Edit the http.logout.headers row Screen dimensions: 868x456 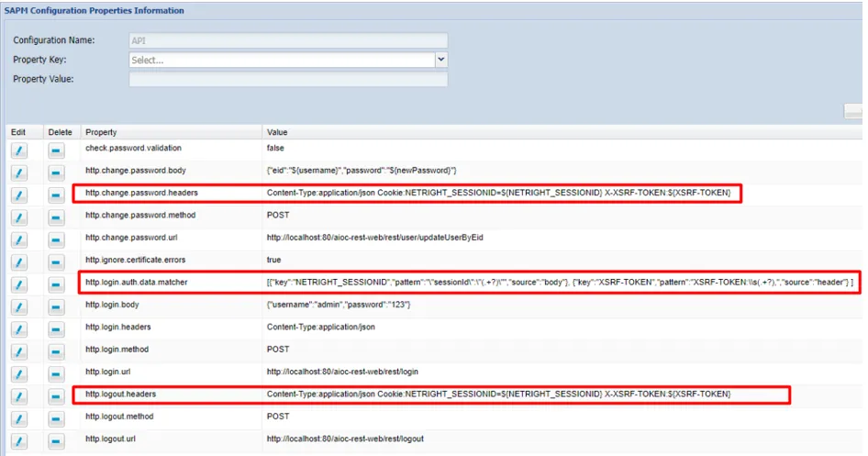click(19, 396)
